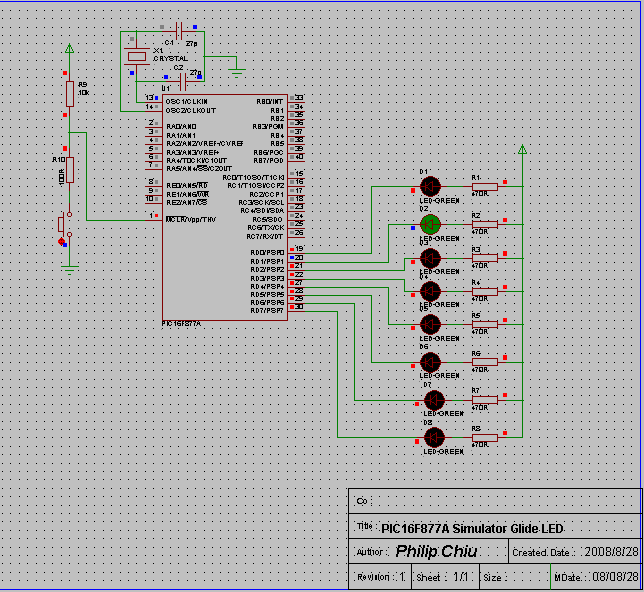Select LED D5 symbol

coord(430,324)
